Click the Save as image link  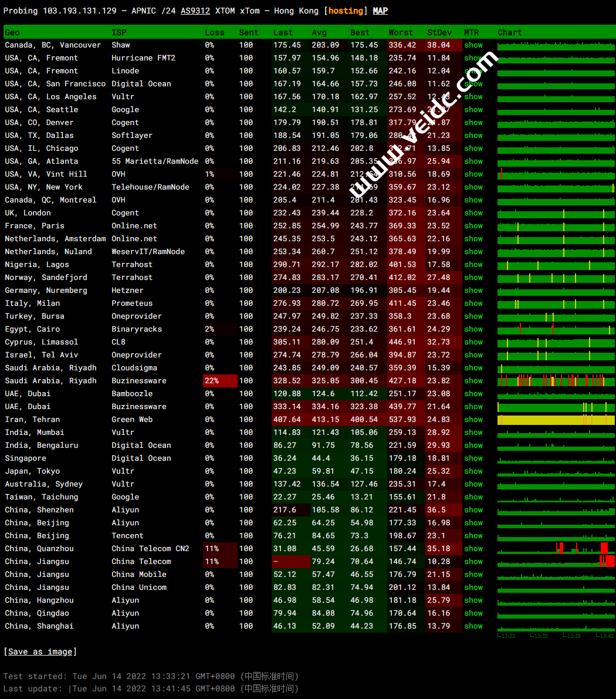pos(40,651)
